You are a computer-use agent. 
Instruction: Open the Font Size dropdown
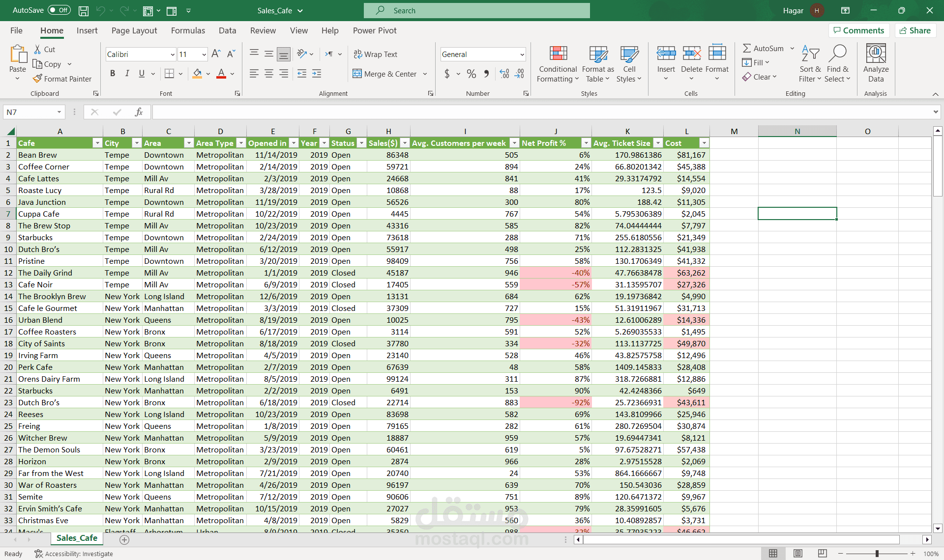(204, 55)
